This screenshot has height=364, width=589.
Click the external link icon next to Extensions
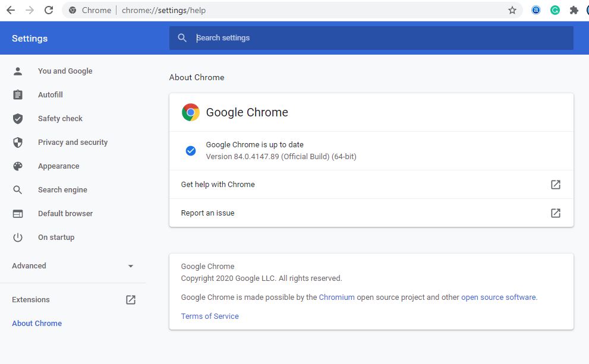point(131,300)
